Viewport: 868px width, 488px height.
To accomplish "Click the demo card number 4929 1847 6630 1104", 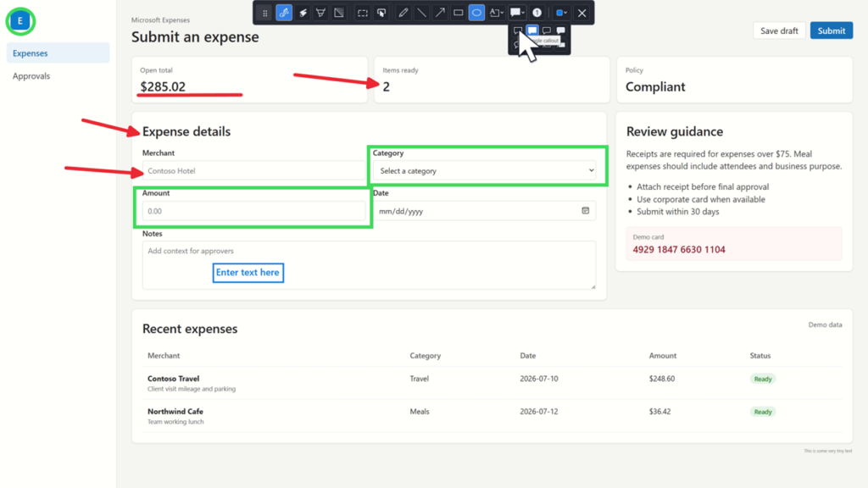I will point(679,250).
